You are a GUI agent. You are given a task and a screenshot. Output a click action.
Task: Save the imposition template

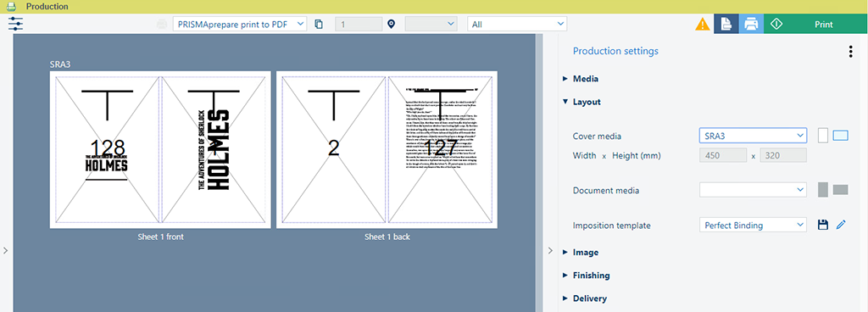click(x=823, y=225)
